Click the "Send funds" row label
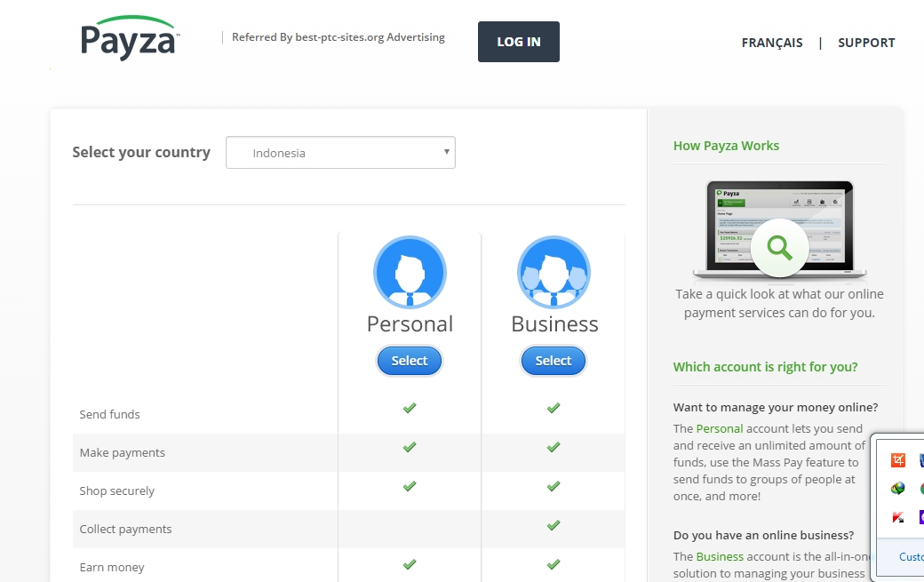The height and width of the screenshot is (582, 924). point(109,415)
